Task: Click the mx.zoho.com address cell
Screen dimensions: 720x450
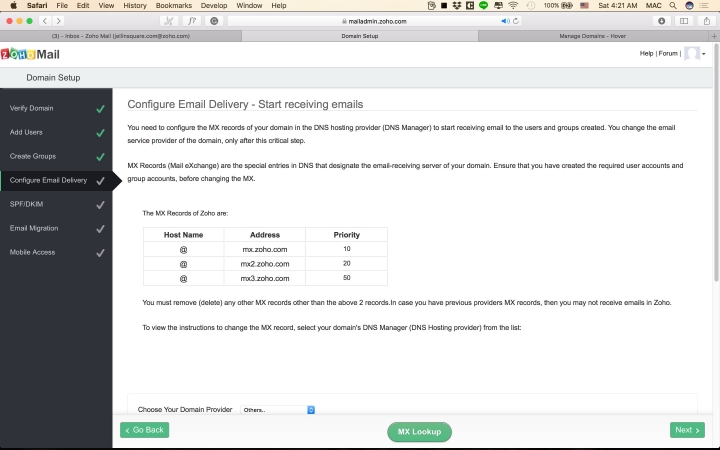Action: click(264, 249)
